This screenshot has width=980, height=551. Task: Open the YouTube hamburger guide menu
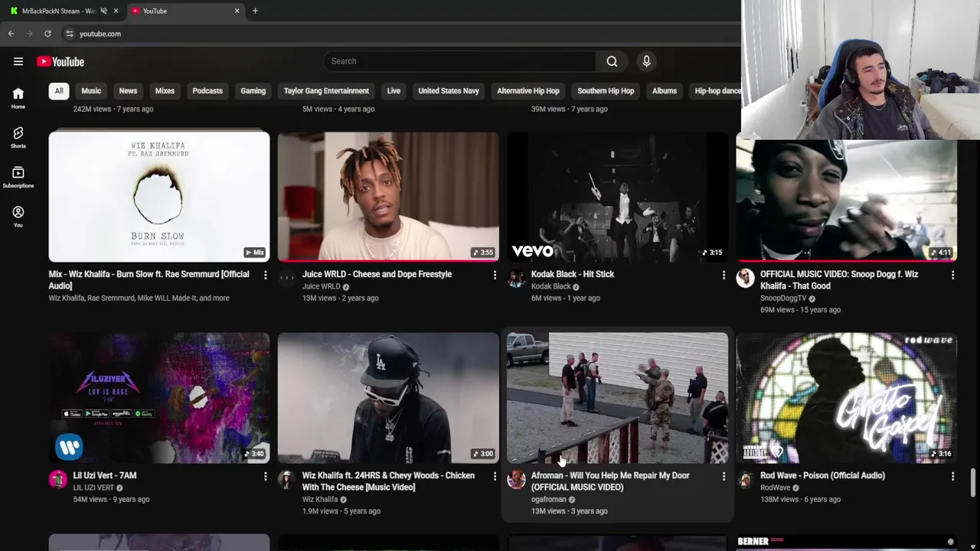[18, 61]
